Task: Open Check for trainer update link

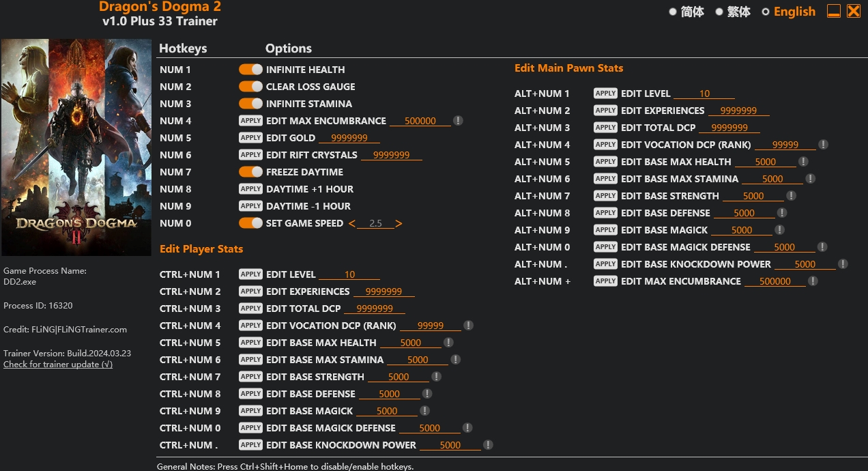Action: point(58,365)
